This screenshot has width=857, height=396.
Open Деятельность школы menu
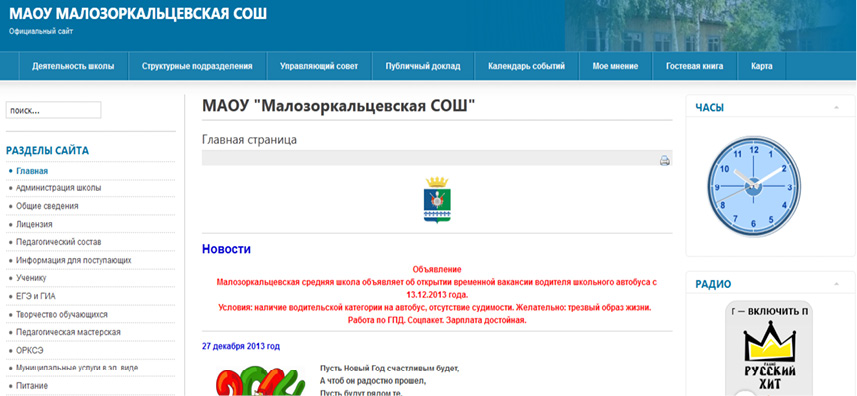pyautogui.click(x=73, y=66)
